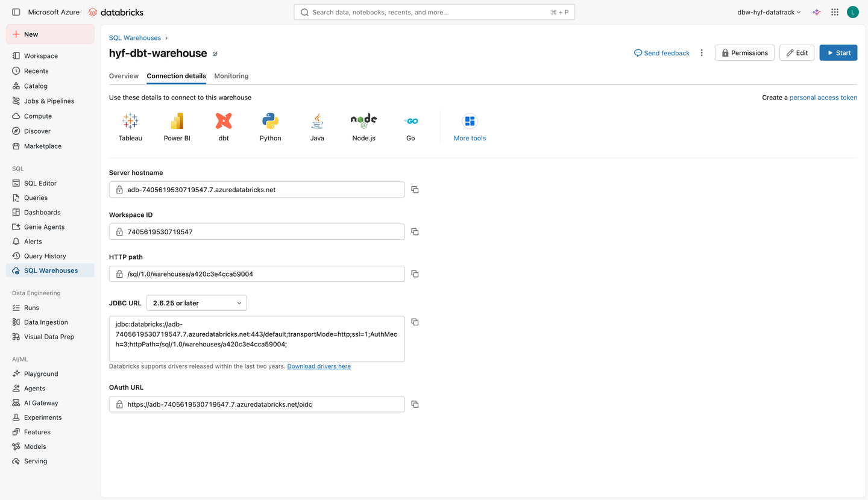Open the kebab more-options menu
This screenshot has height=500, width=868.
point(702,53)
